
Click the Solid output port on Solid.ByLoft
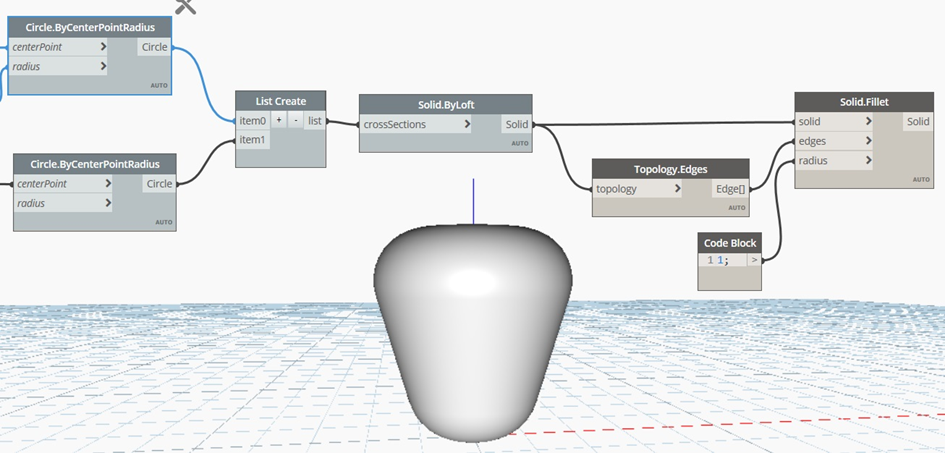point(516,125)
